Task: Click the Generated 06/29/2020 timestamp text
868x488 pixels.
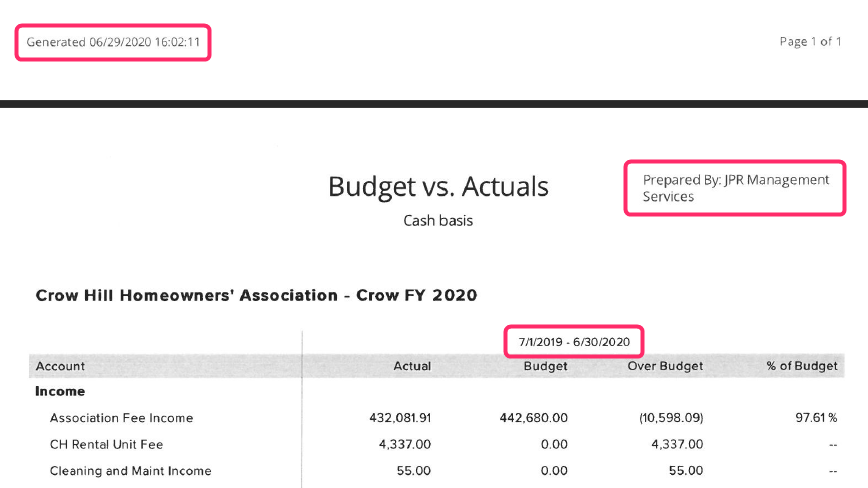Action: [x=112, y=42]
